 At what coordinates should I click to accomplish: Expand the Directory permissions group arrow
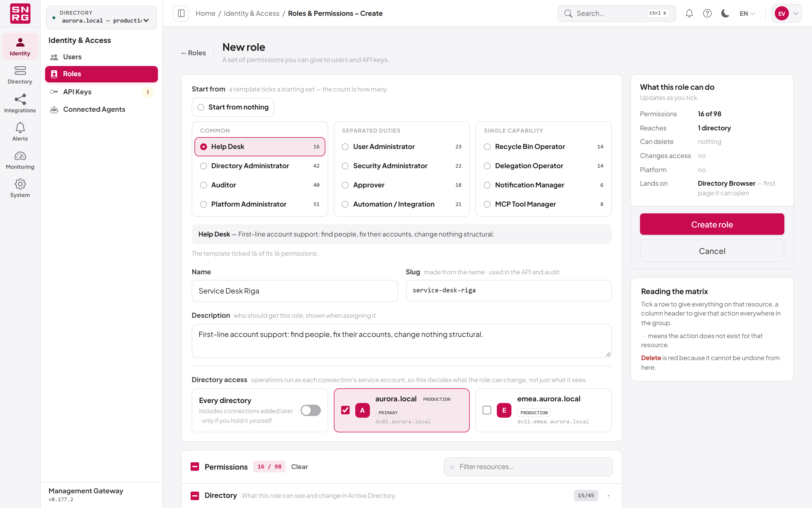point(608,496)
